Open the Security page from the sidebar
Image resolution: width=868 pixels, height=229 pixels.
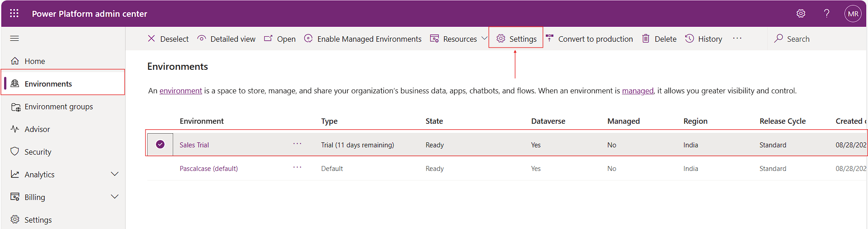coord(38,152)
